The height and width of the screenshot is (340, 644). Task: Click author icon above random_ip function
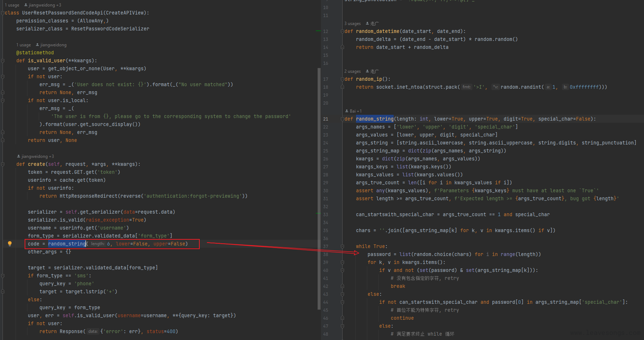(x=368, y=71)
